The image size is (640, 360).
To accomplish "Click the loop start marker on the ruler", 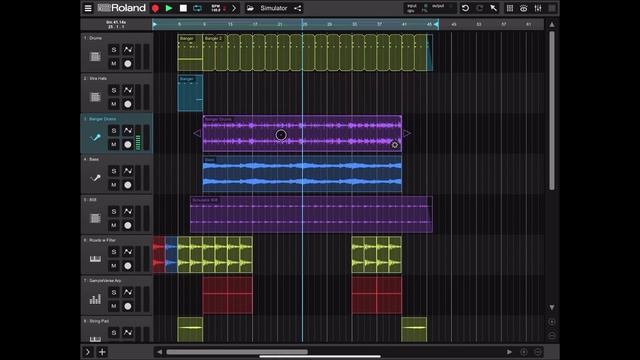I will click(x=155, y=24).
